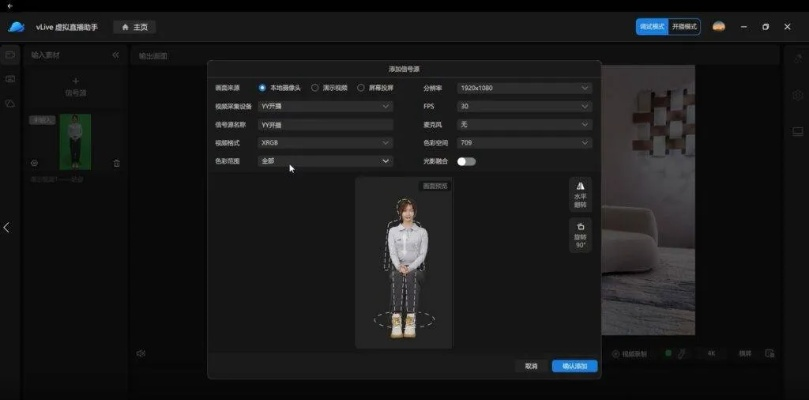Screen dimensions: 809x400
Task: Switch to 开播模式 mode tab
Action: (684, 27)
